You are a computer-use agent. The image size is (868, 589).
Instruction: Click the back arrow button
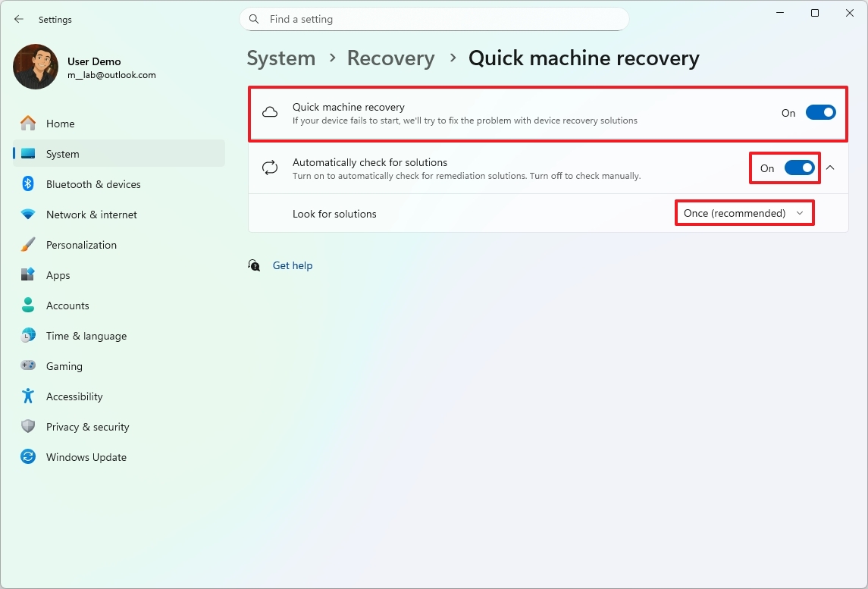click(x=18, y=19)
